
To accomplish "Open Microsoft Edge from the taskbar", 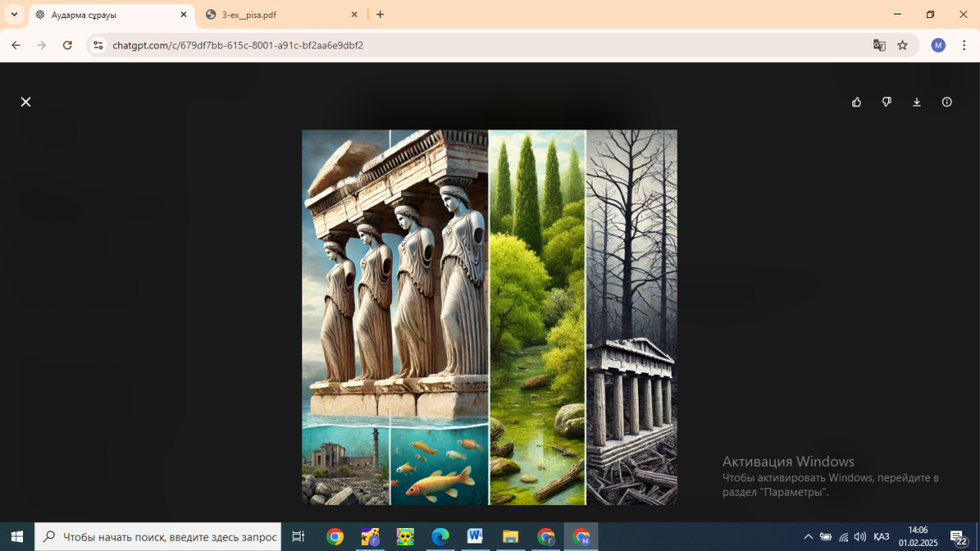I will [x=440, y=537].
